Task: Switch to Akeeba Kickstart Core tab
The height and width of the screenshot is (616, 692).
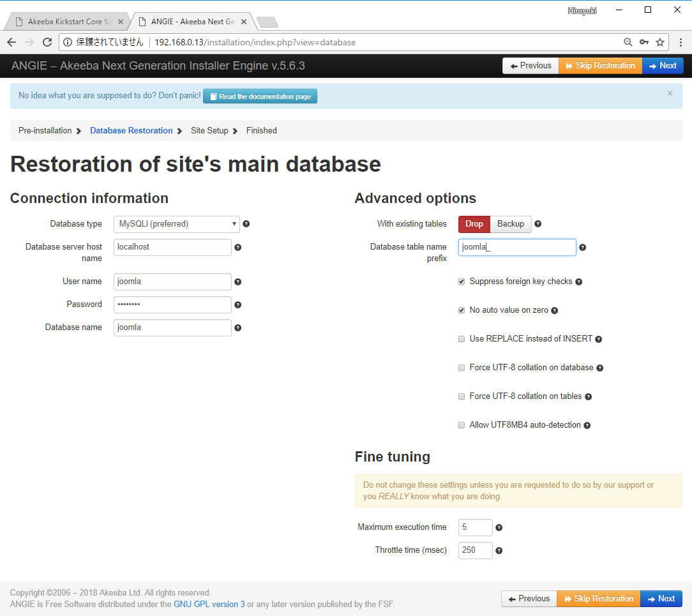Action: pyautogui.click(x=66, y=22)
